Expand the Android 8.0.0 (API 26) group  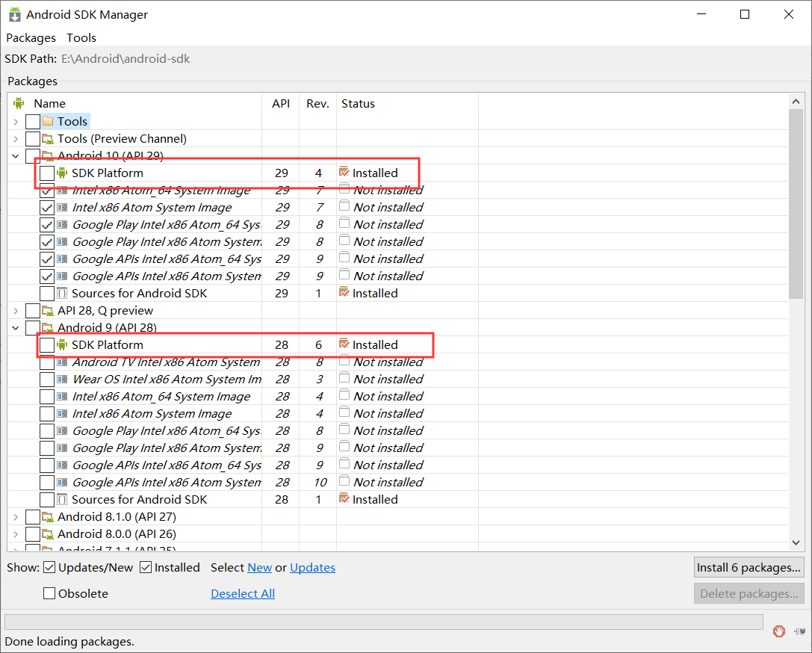(x=16, y=534)
